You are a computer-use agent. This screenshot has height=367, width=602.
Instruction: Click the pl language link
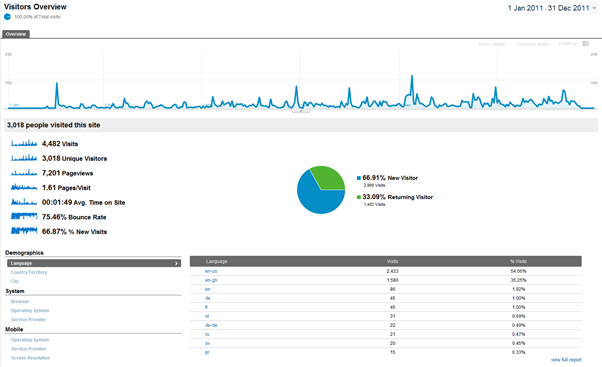click(x=207, y=352)
